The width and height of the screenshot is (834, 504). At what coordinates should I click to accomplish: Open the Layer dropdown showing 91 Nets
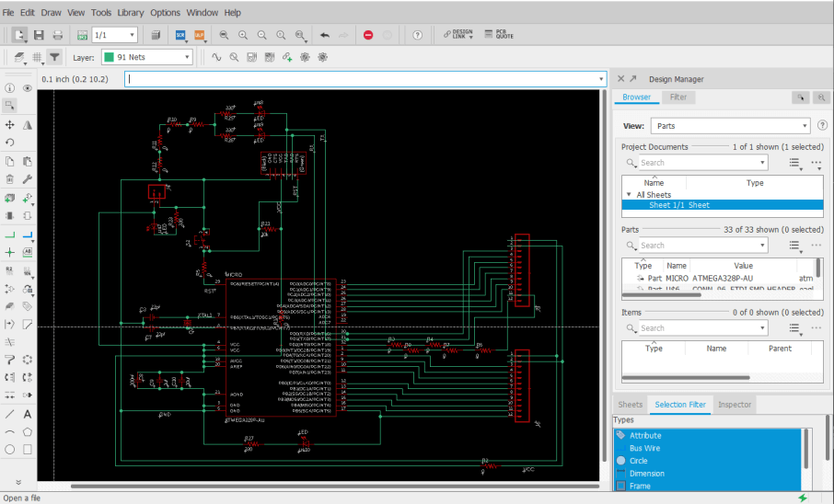click(x=146, y=57)
